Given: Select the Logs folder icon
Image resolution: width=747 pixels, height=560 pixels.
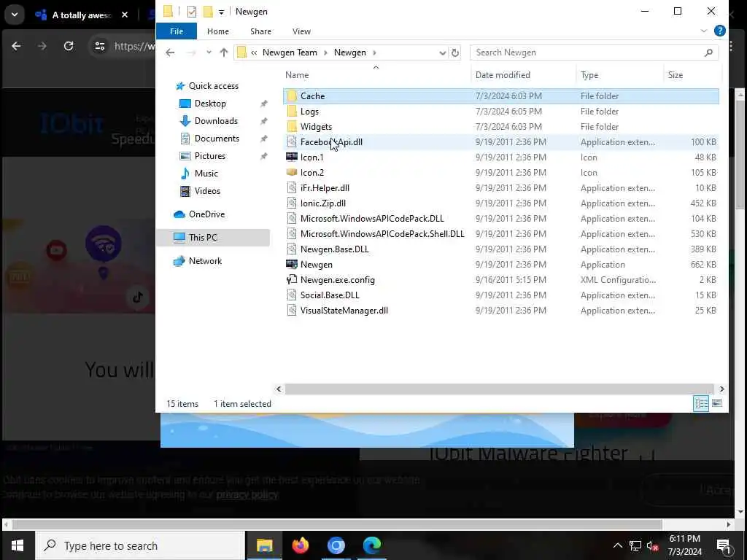Looking at the screenshot, I should pos(292,112).
